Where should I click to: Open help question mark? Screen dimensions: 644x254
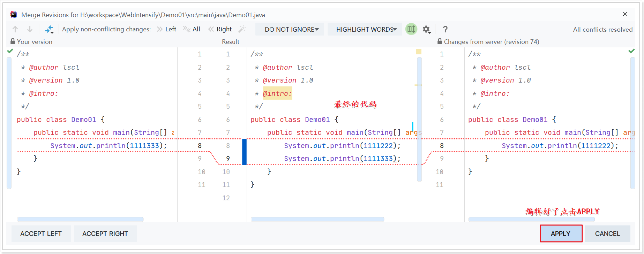(445, 29)
